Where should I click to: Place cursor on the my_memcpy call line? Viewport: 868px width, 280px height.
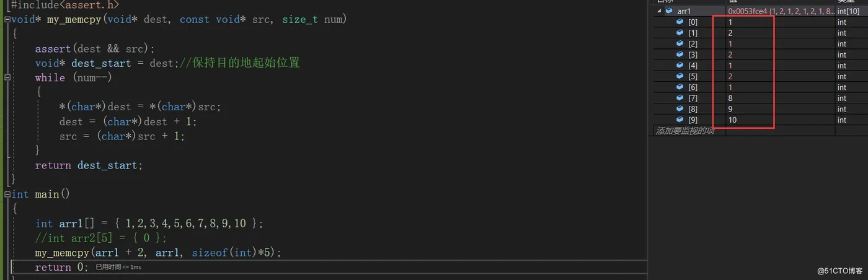coord(158,253)
